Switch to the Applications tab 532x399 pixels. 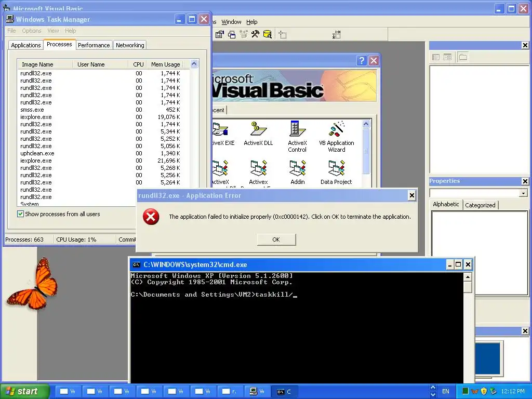coord(26,45)
